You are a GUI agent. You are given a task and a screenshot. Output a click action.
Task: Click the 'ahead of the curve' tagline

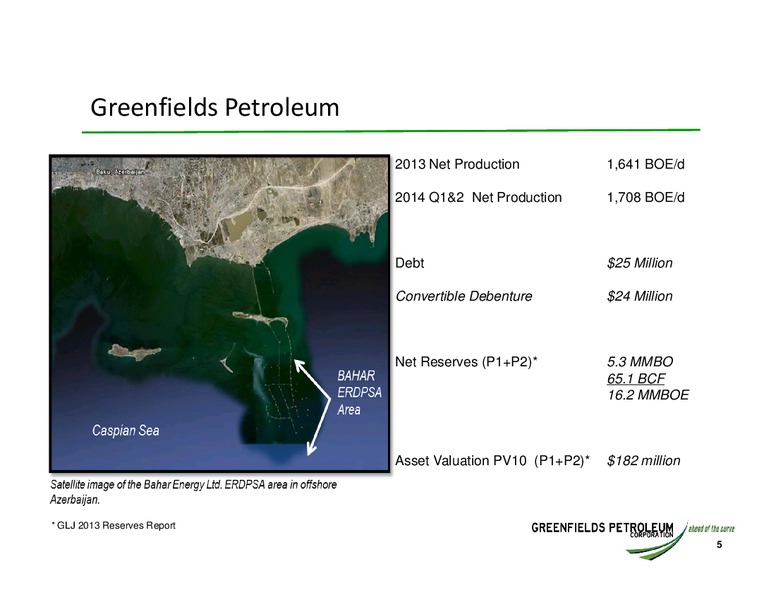712,529
